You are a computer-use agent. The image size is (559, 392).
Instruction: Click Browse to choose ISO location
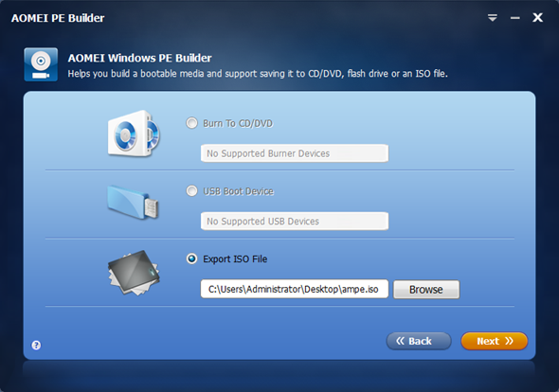click(x=426, y=290)
